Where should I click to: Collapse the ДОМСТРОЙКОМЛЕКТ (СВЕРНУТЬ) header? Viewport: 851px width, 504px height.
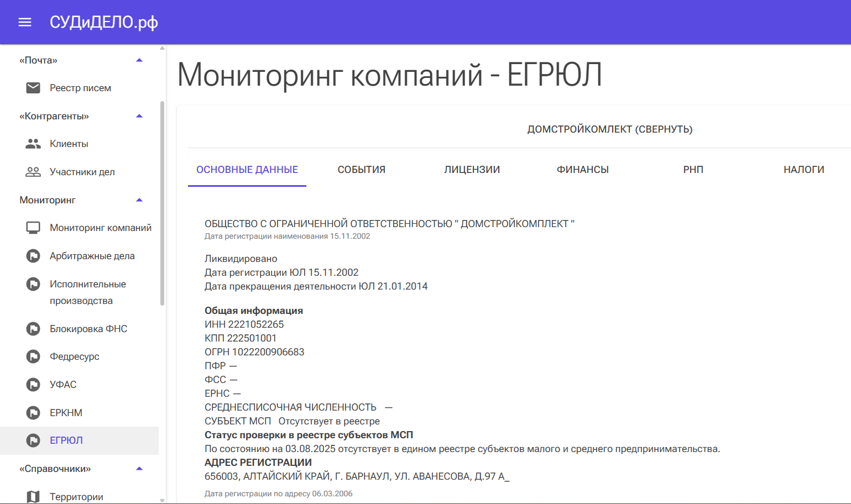pos(609,129)
